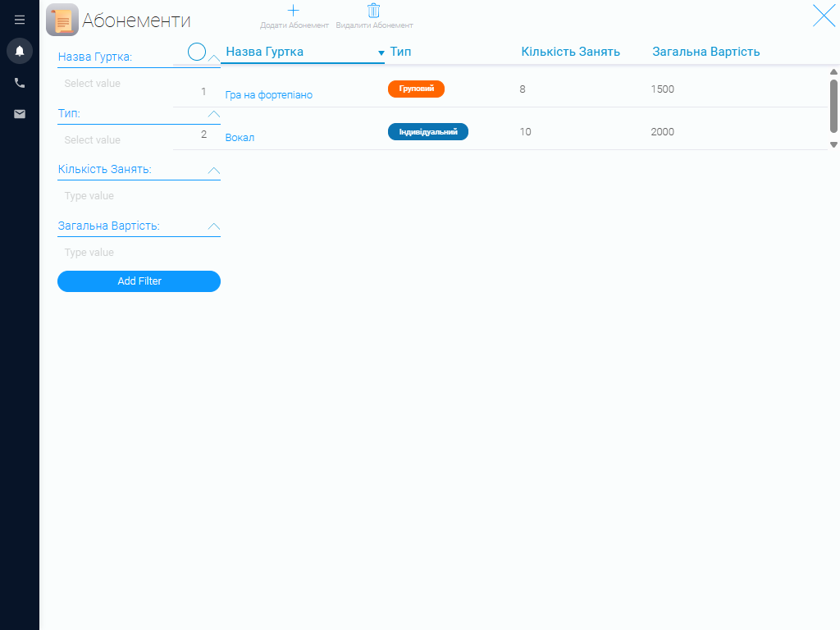Viewport: 840px width, 630px height.
Task: Click the orange Груповий tag
Action: pos(416,89)
